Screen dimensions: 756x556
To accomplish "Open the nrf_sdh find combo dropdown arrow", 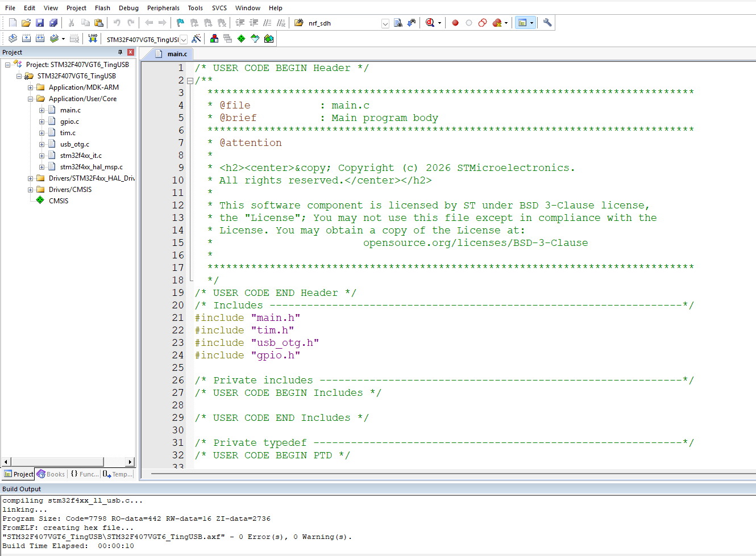I will pos(385,23).
